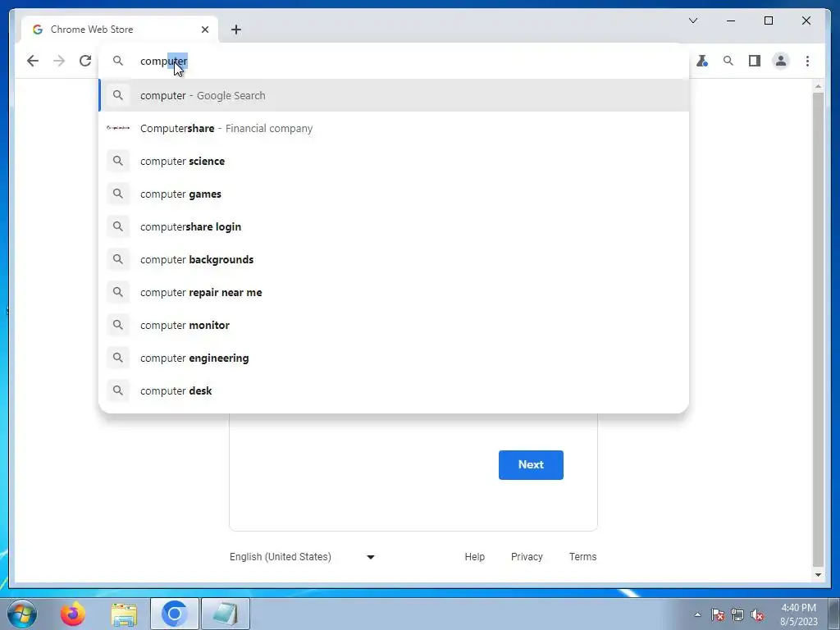Select 'computer science' suggestion
840x630 pixels.
point(394,162)
